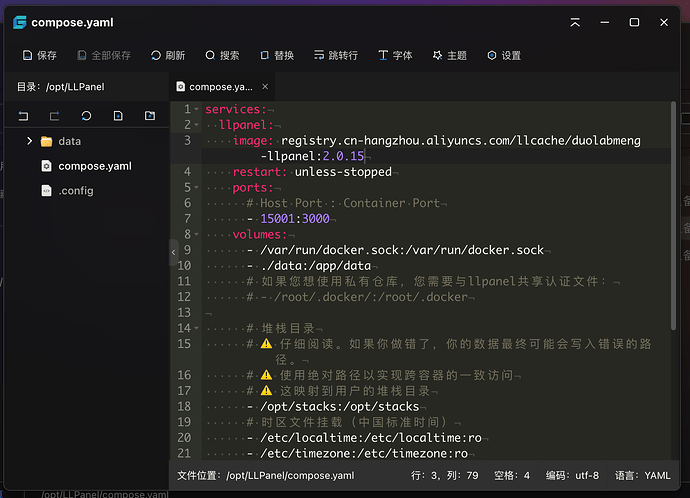Open the Replace (替换) tool
Image resolution: width=690 pixels, height=498 pixels.
click(277, 55)
